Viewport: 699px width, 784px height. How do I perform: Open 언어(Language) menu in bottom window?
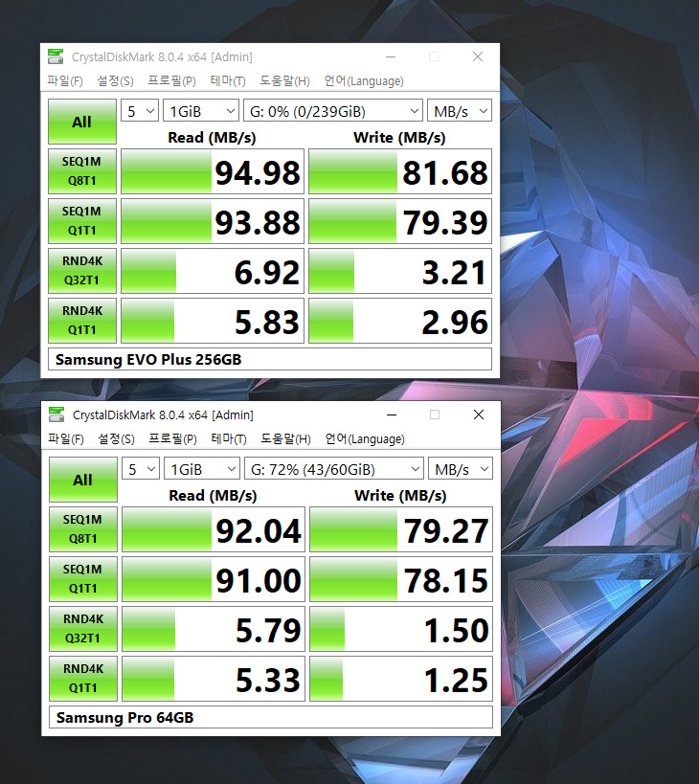click(x=365, y=439)
